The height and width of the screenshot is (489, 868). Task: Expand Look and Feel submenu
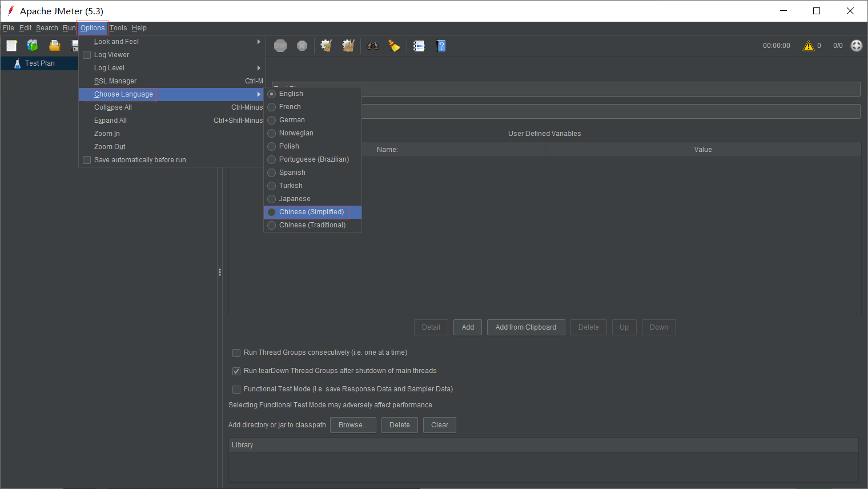tap(171, 42)
